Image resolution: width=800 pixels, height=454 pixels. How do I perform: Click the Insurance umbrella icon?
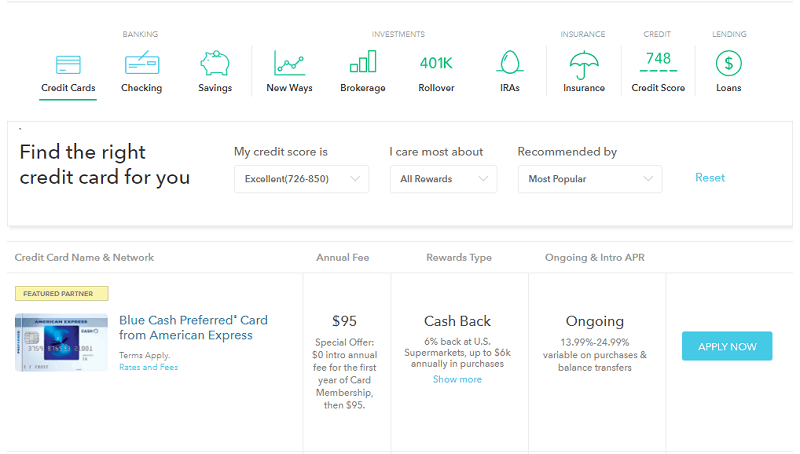click(x=583, y=65)
